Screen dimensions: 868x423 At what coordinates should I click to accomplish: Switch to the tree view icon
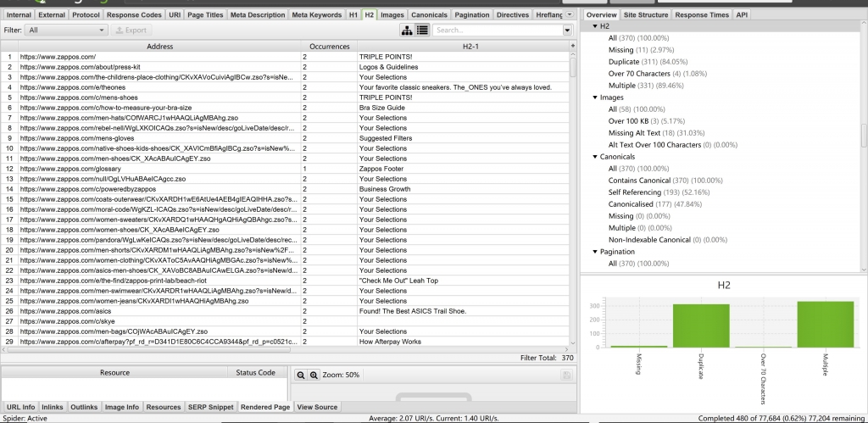pyautogui.click(x=407, y=30)
